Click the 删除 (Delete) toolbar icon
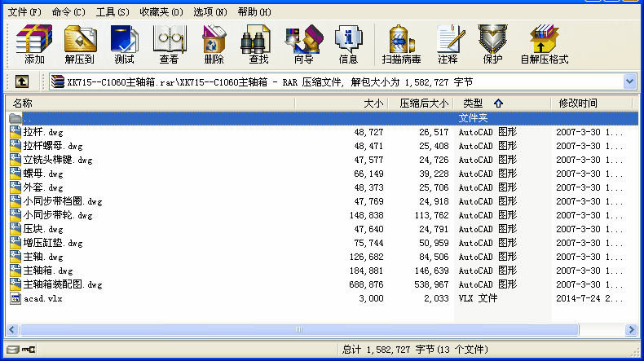 point(214,44)
